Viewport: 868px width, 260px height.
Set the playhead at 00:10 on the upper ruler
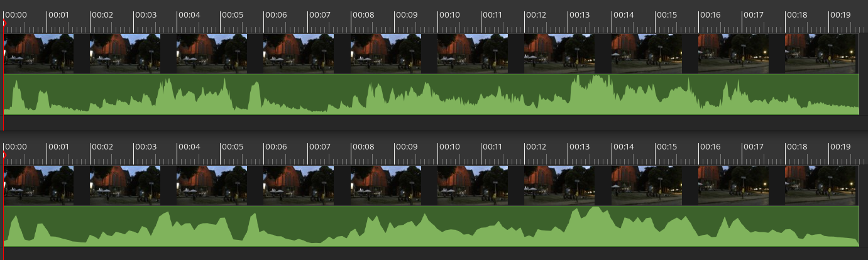click(x=449, y=14)
